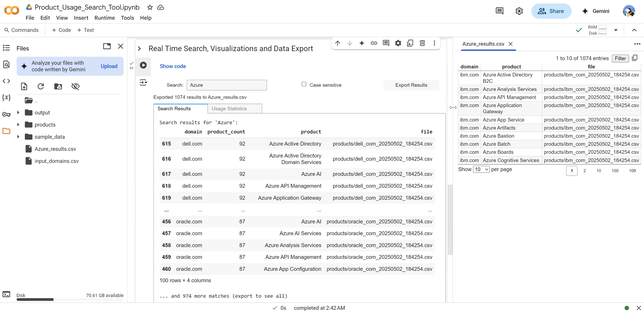Click the user account avatar
This screenshot has width=644, height=312.
coord(629,11)
